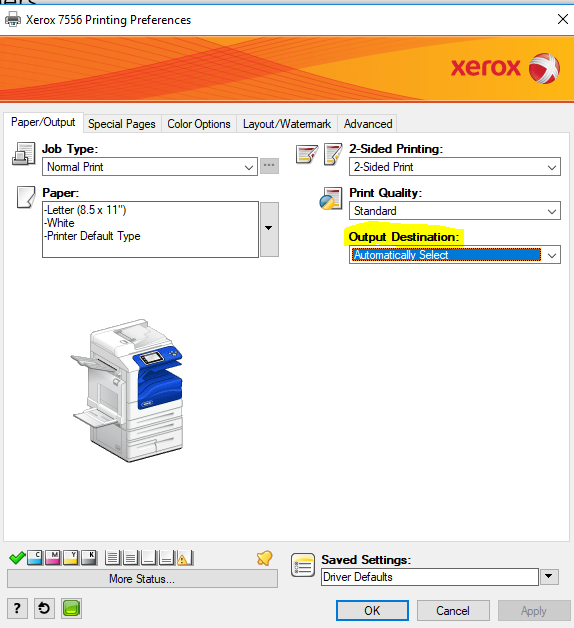574x628 pixels.
Task: Open help with the question mark button
Action: (x=17, y=609)
